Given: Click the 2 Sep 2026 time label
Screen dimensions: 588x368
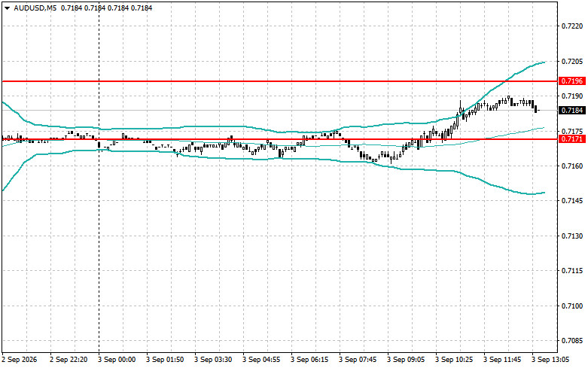Looking at the screenshot, I should tap(20, 360).
